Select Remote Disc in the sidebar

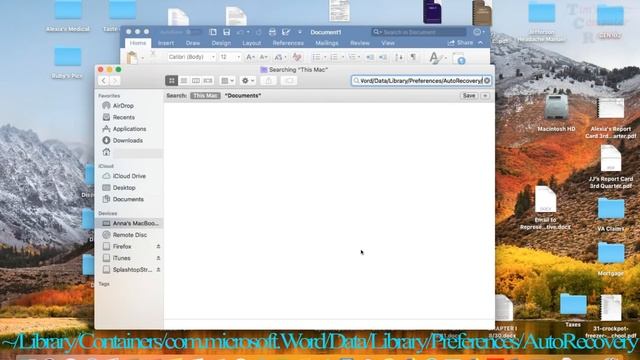pos(129,235)
